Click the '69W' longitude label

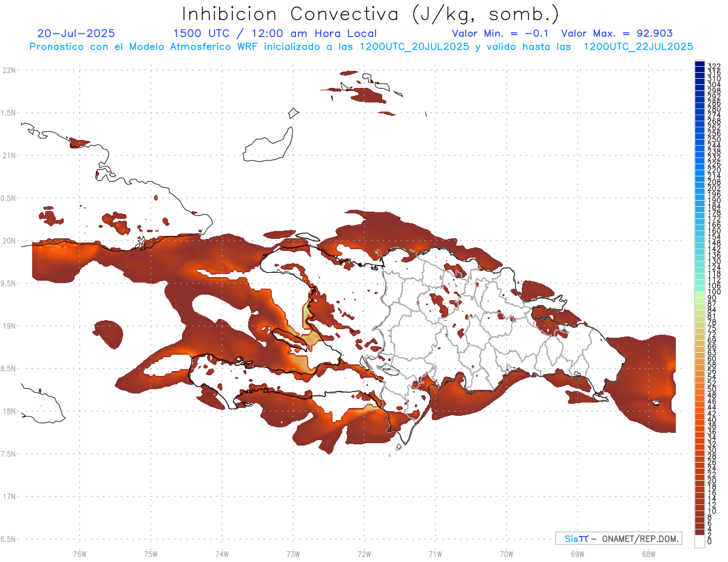578,554
